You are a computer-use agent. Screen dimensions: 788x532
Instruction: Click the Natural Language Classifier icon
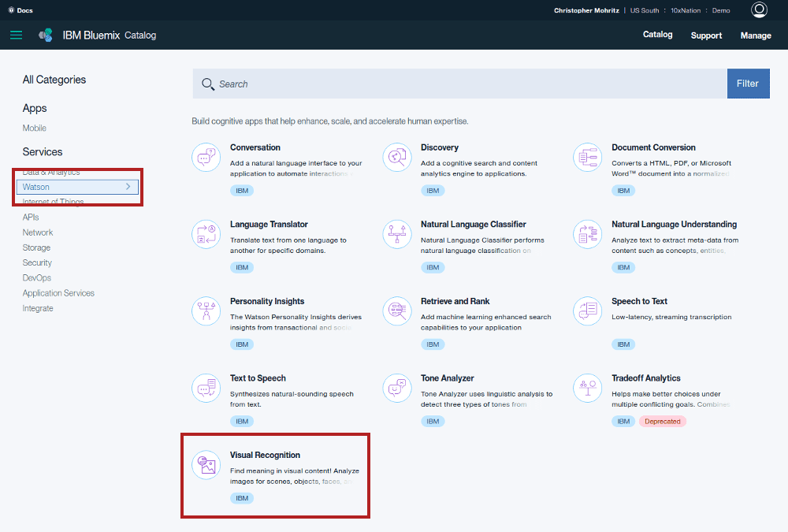point(397,234)
